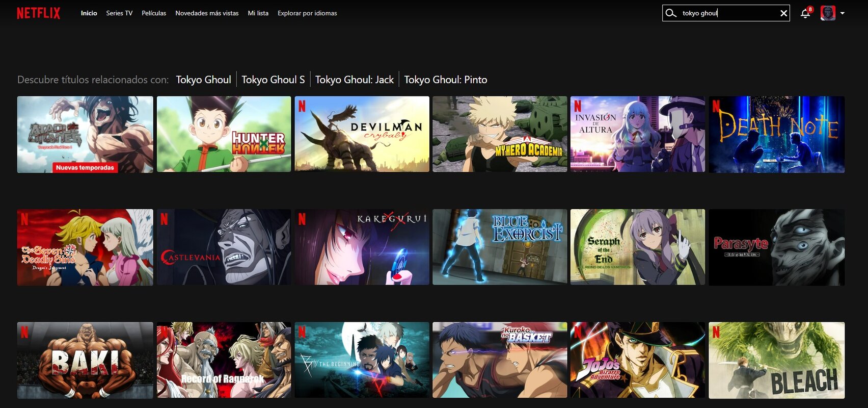This screenshot has width=868, height=408.
Task: Open the Castlevania thumbnail
Action: [x=224, y=247]
